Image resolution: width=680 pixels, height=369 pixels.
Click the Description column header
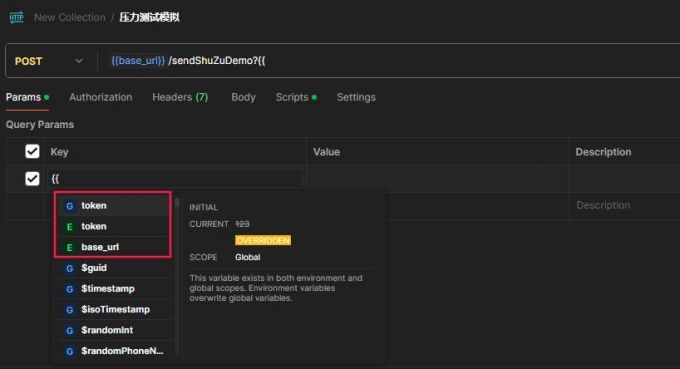[603, 152]
